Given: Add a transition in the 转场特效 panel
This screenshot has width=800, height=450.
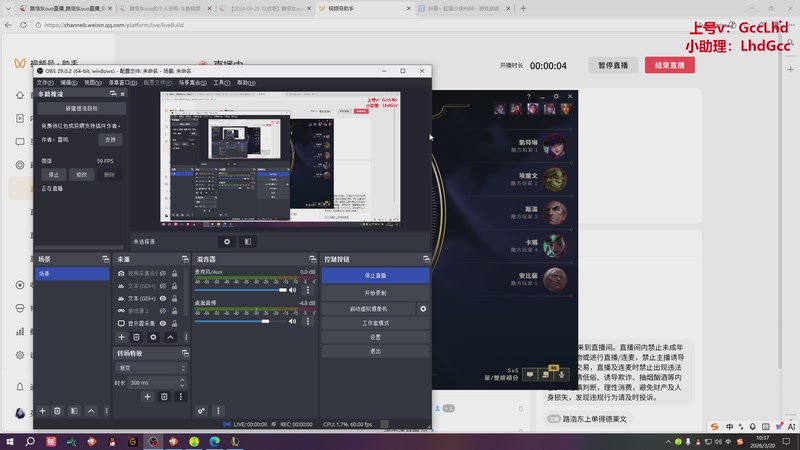Looking at the screenshot, I should (147, 396).
